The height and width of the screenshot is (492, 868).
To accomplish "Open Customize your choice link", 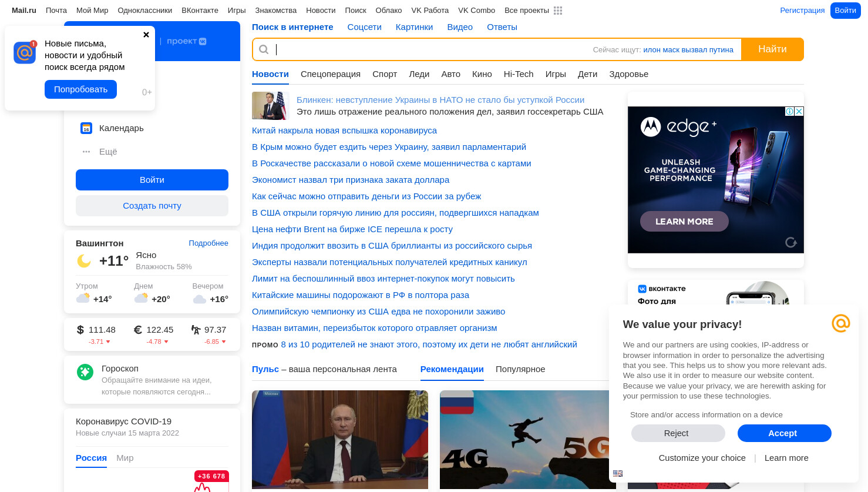I will pyautogui.click(x=702, y=458).
